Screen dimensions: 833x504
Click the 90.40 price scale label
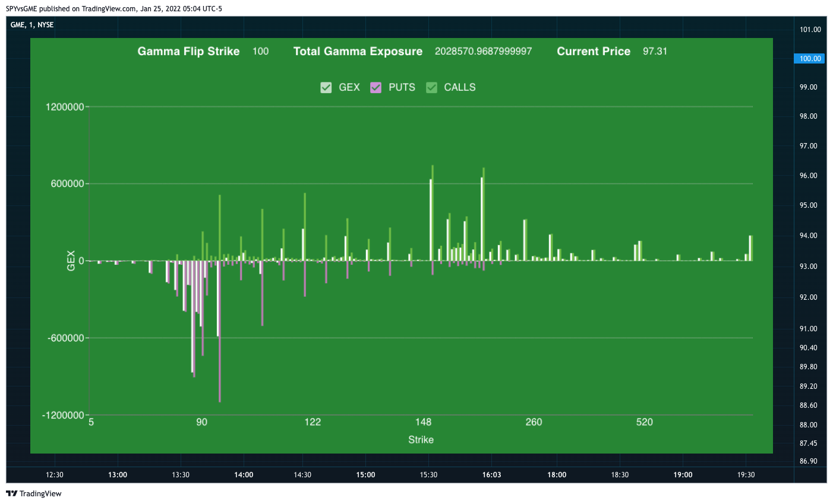[x=809, y=348]
